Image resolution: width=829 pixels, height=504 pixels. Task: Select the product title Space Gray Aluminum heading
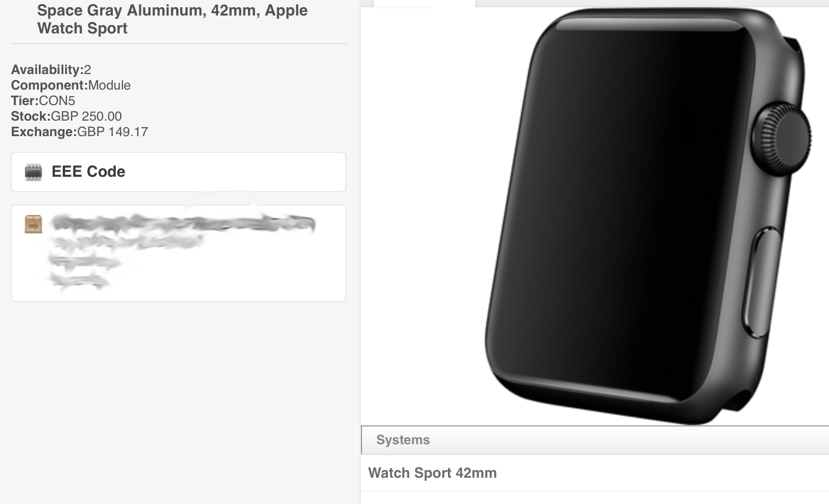173,19
